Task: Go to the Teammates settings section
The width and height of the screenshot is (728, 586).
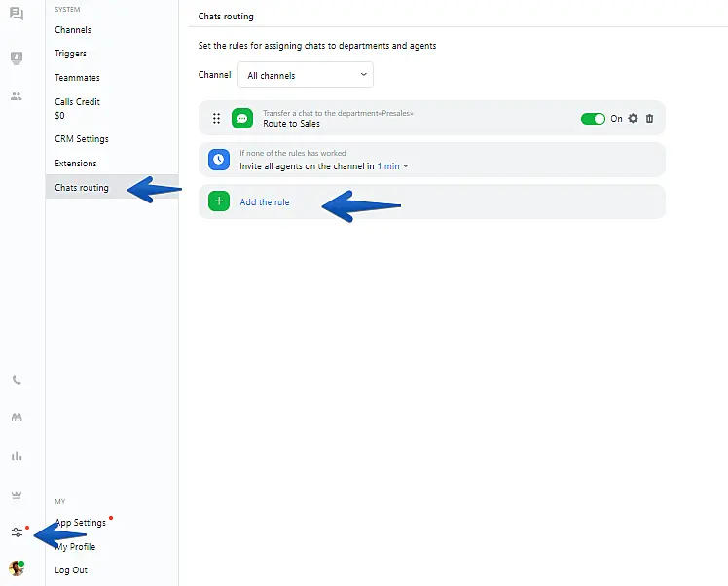Action: tap(77, 78)
